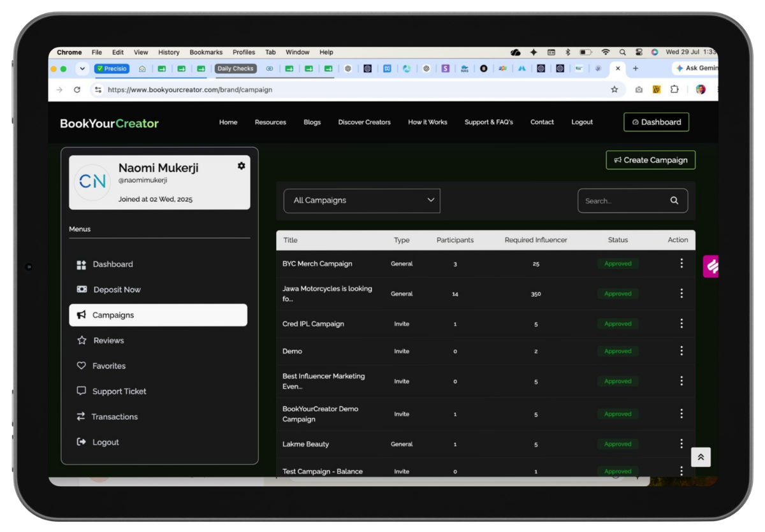Open Wi-Fi status in macOS menu bar
The image size is (765, 532).
[606, 52]
